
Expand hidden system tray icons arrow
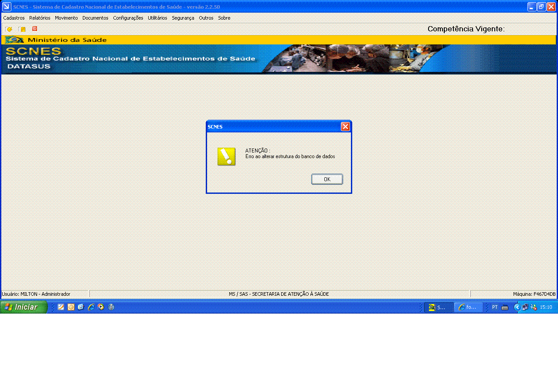coord(517,307)
